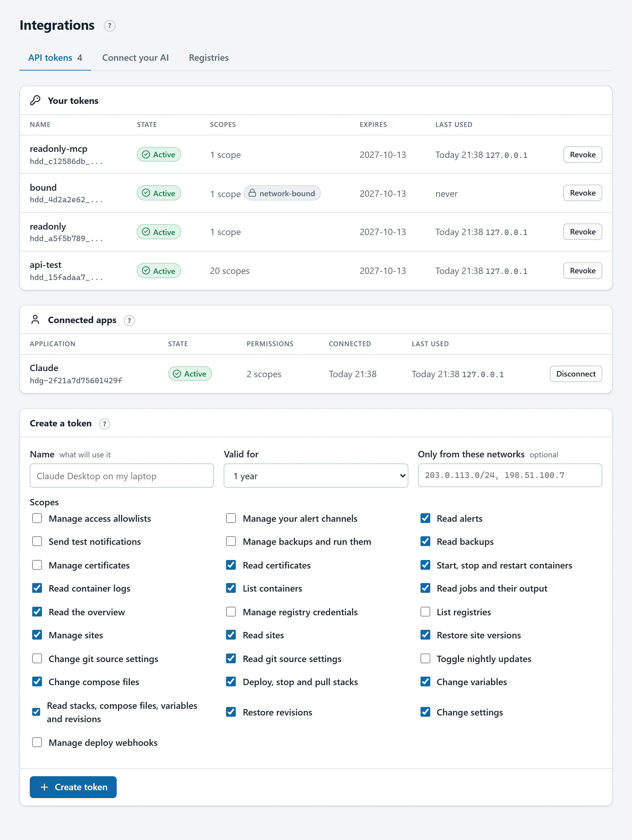This screenshot has height=840, width=632.
Task: Disconnect the Claude connected app
Action: (x=576, y=374)
